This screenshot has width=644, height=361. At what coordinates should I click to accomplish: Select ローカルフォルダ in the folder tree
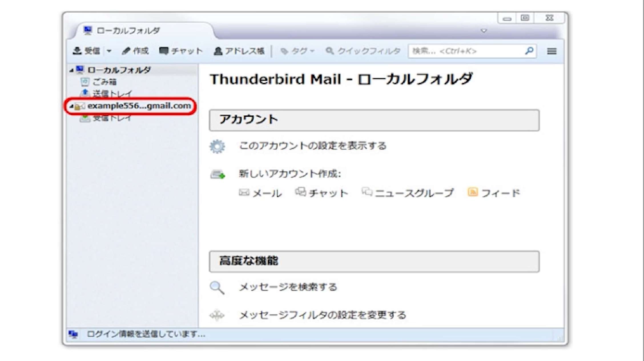[119, 70]
